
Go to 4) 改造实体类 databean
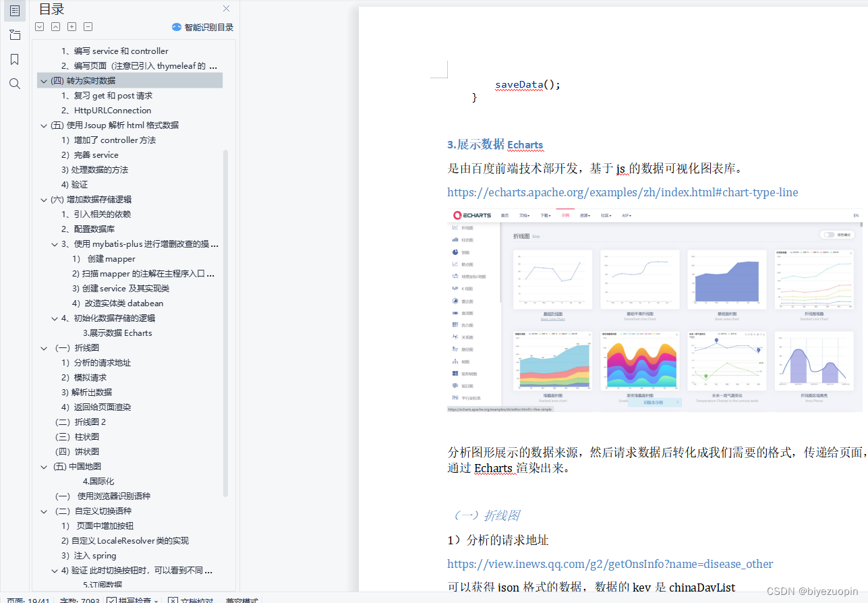pyautogui.click(x=118, y=304)
